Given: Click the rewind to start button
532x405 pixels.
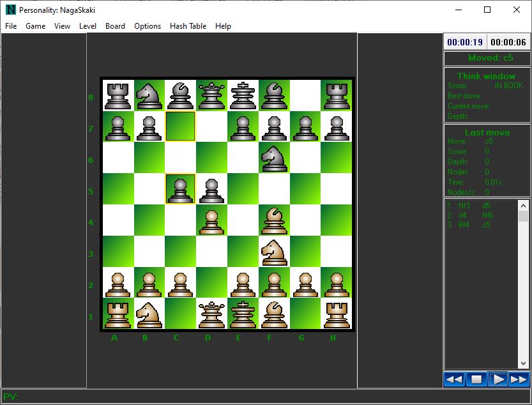Looking at the screenshot, I should click(454, 379).
